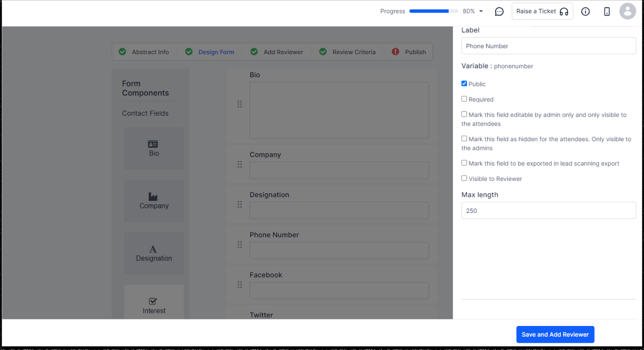The width and height of the screenshot is (644, 350).
Task: Click the Designation input in form
Action: click(x=339, y=210)
